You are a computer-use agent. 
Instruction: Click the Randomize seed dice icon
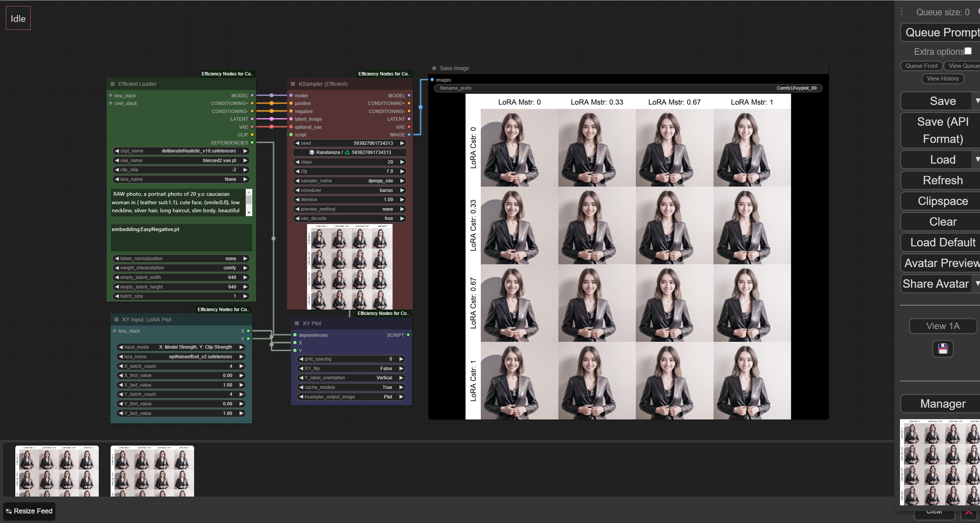[311, 152]
